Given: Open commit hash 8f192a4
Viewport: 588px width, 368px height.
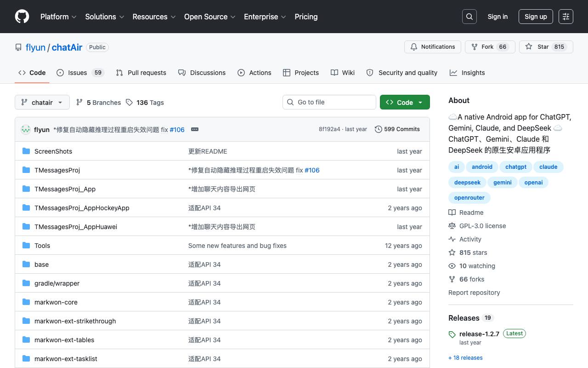Looking at the screenshot, I should point(329,129).
